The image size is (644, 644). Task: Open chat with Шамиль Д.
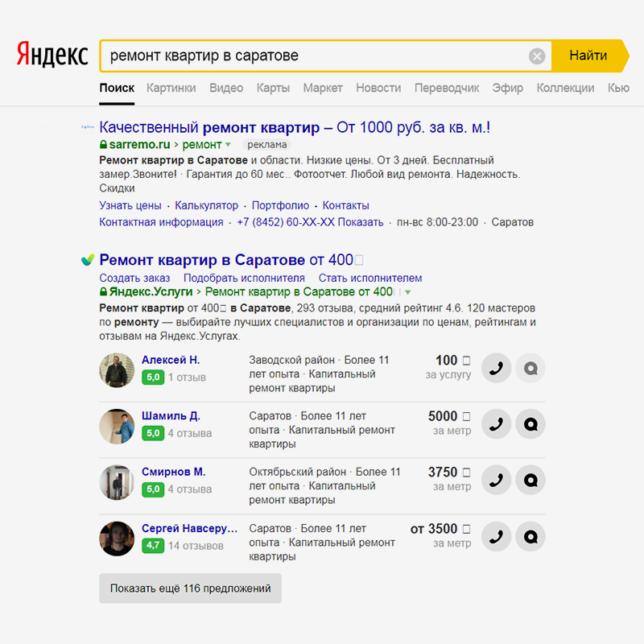530,424
